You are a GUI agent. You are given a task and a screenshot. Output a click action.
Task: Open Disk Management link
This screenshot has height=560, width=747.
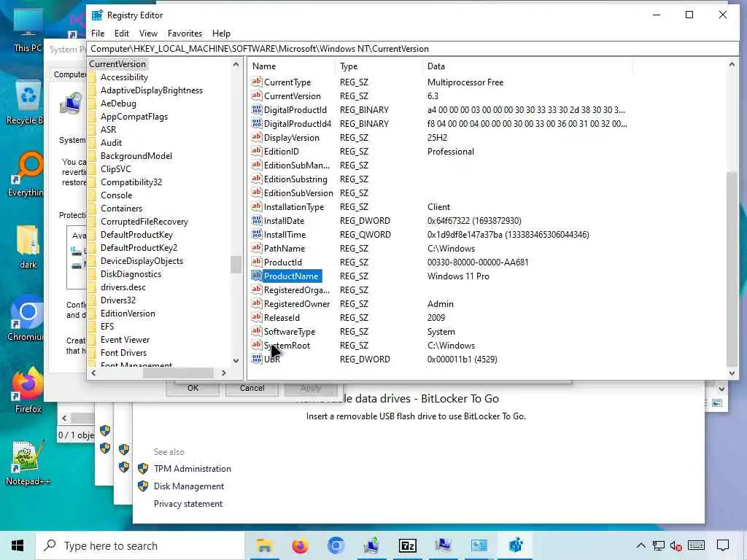tap(189, 486)
